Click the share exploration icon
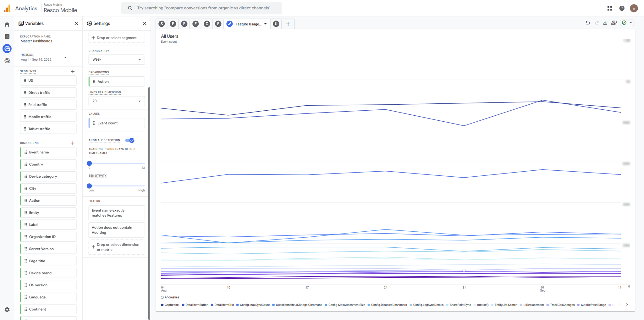644x320 pixels. point(614,23)
